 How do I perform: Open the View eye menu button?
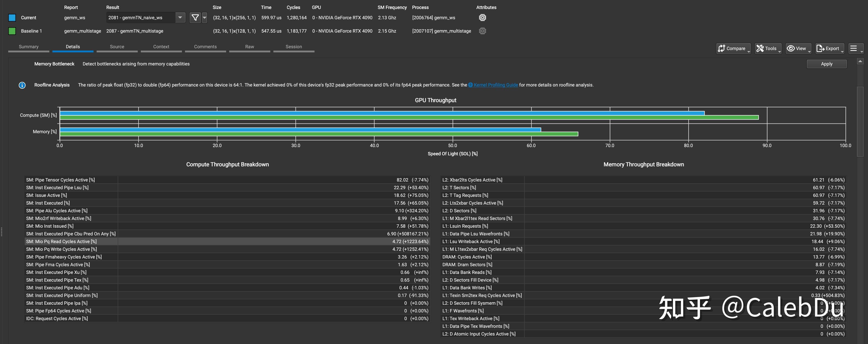point(798,49)
